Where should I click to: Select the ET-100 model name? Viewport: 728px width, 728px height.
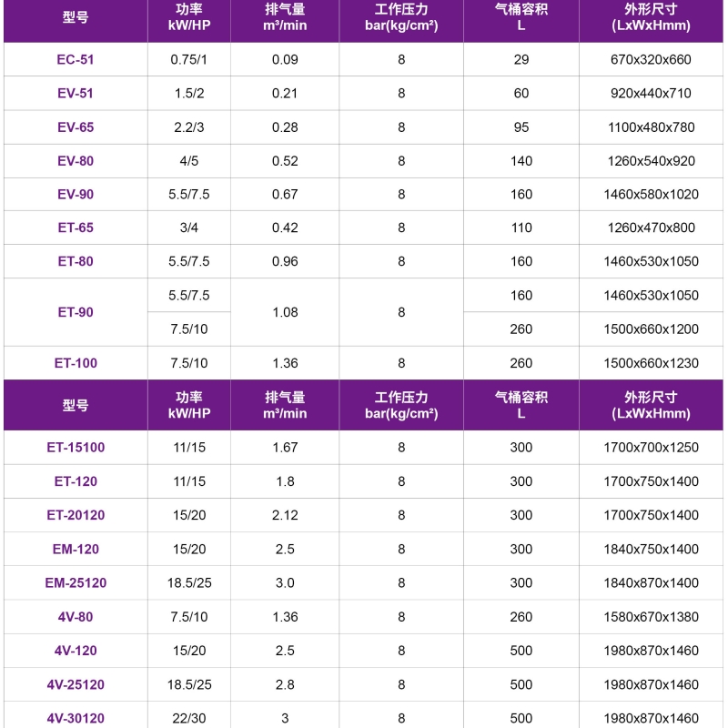coord(76,363)
